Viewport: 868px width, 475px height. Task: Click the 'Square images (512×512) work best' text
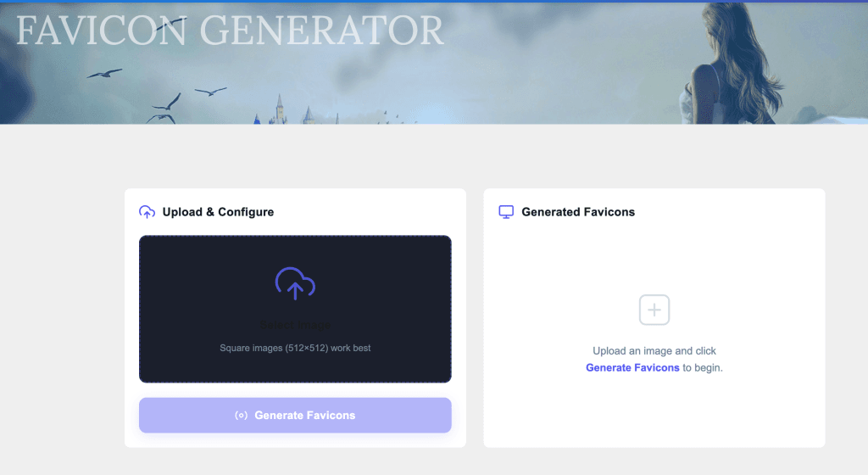click(295, 348)
